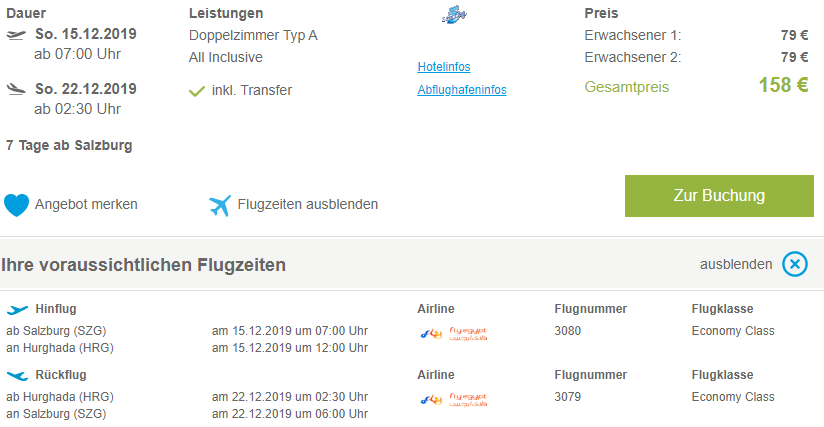
Task: Hide the flight times panel via the ausblenden text
Action: point(736,264)
